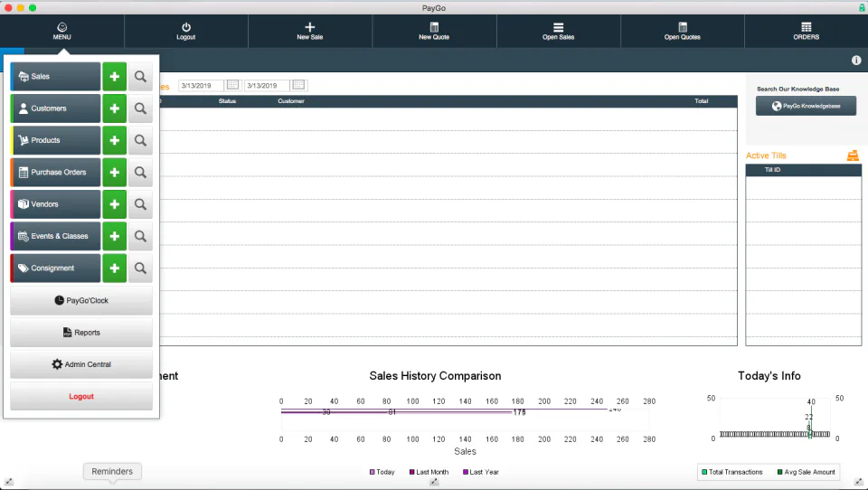Click the Logout power icon in toolbar
The height and width of the screenshot is (490, 868).
pyautogui.click(x=186, y=31)
